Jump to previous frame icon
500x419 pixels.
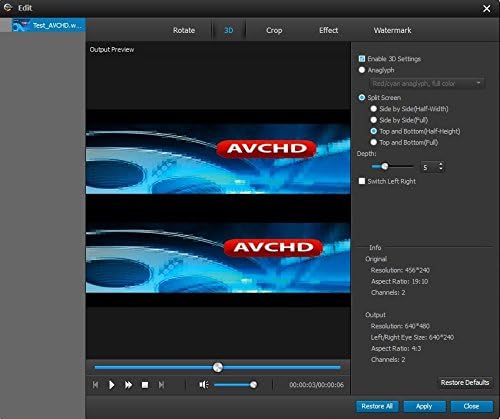95,385
